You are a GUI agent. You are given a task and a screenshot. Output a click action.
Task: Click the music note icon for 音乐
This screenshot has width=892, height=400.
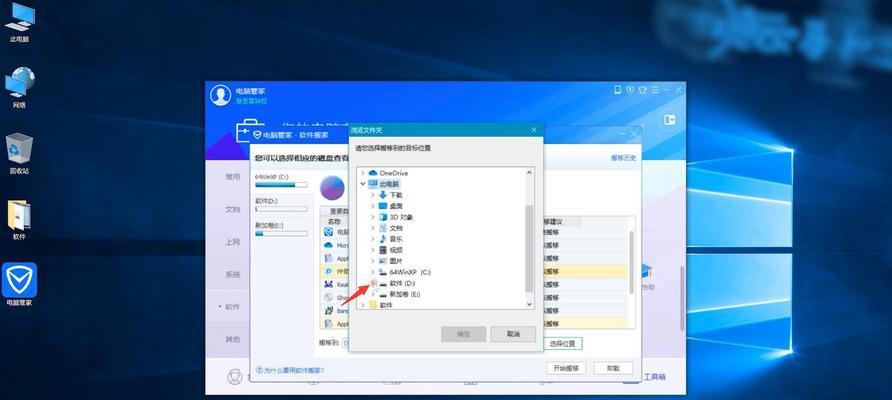click(383, 239)
